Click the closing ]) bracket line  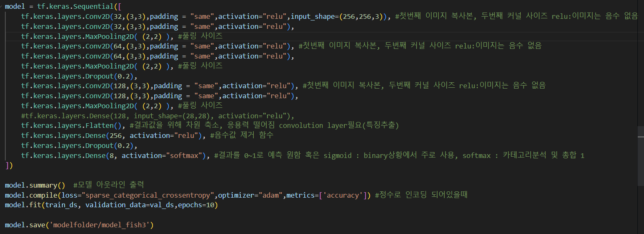pos(9,165)
